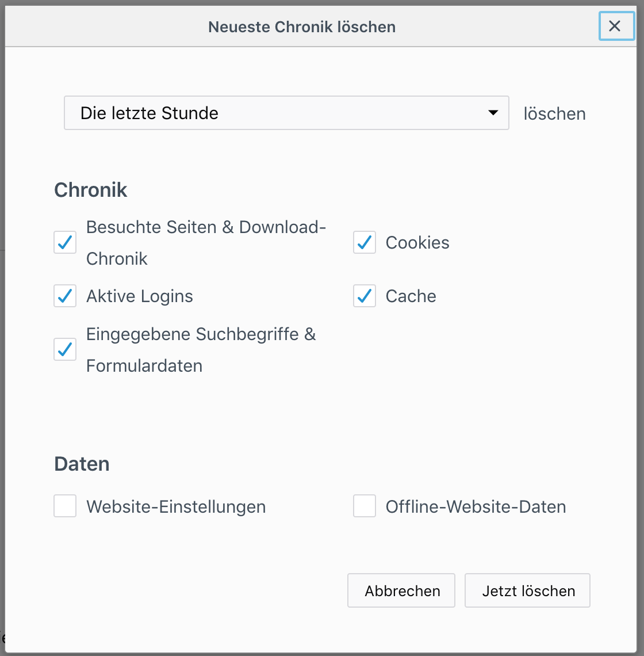Close the Neueste Chronik löschen dialog
The height and width of the screenshot is (656, 644).
coord(615,26)
